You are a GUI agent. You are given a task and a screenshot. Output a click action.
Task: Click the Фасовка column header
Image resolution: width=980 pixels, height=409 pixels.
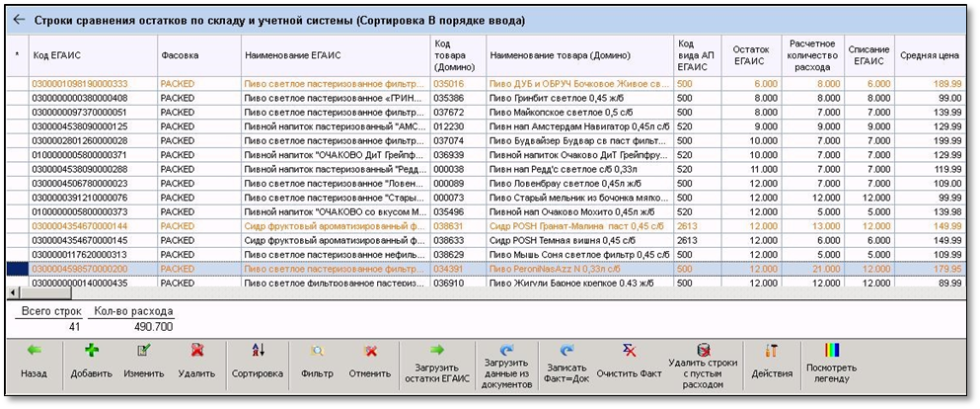[x=199, y=55]
